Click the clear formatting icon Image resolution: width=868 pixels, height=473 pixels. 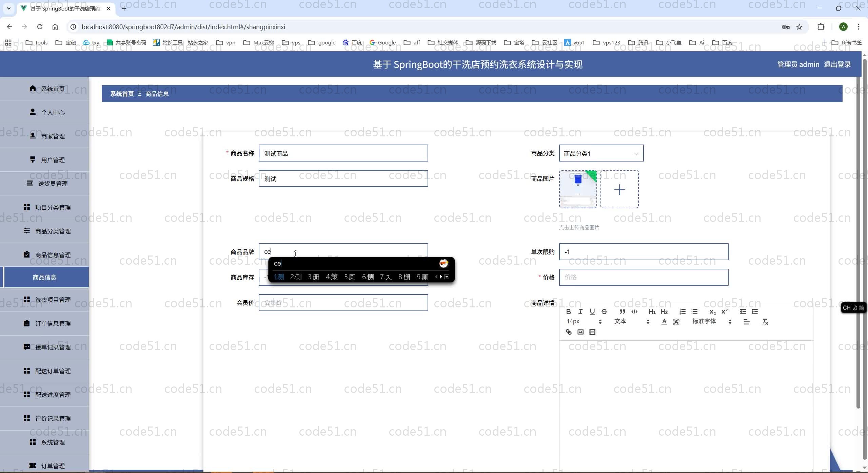coord(765,322)
